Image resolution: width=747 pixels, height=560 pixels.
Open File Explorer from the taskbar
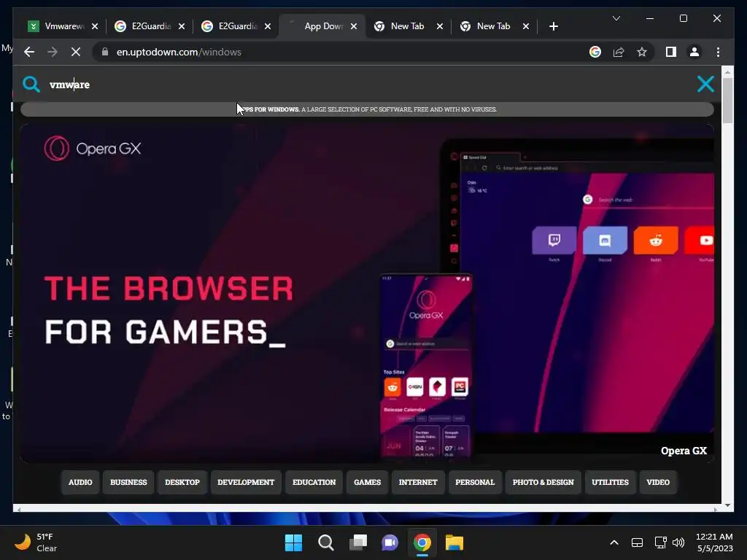(x=454, y=542)
